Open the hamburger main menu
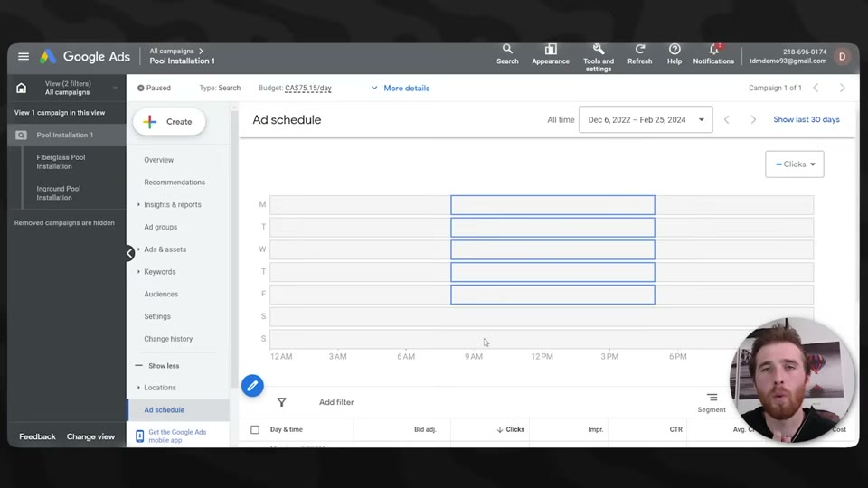868x488 pixels. [x=24, y=56]
